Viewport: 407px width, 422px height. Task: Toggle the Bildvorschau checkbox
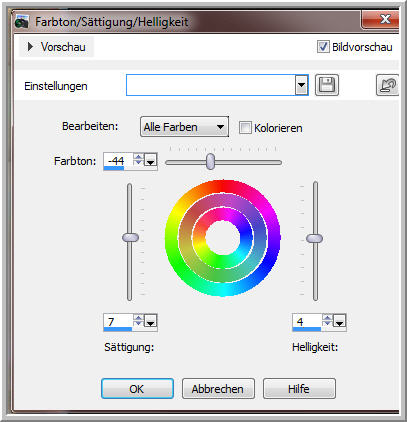click(x=323, y=47)
